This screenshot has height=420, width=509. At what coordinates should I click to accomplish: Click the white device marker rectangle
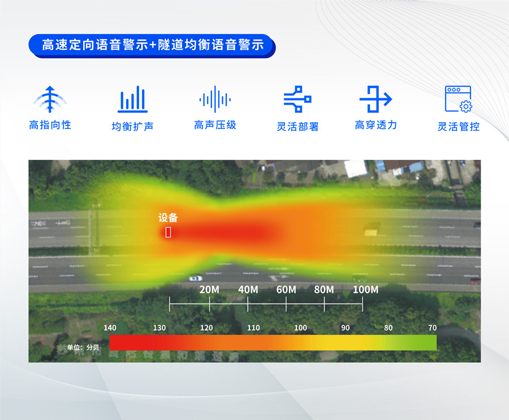click(168, 232)
